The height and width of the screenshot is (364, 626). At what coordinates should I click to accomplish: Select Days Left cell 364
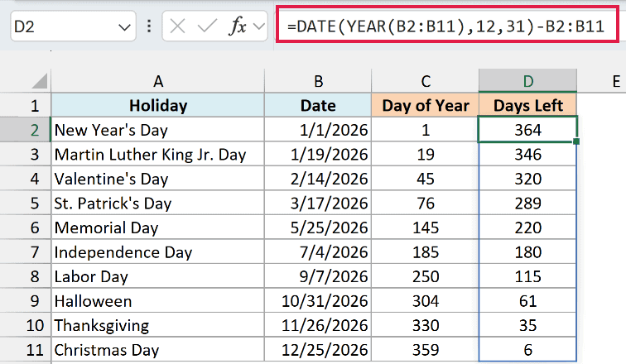click(527, 130)
